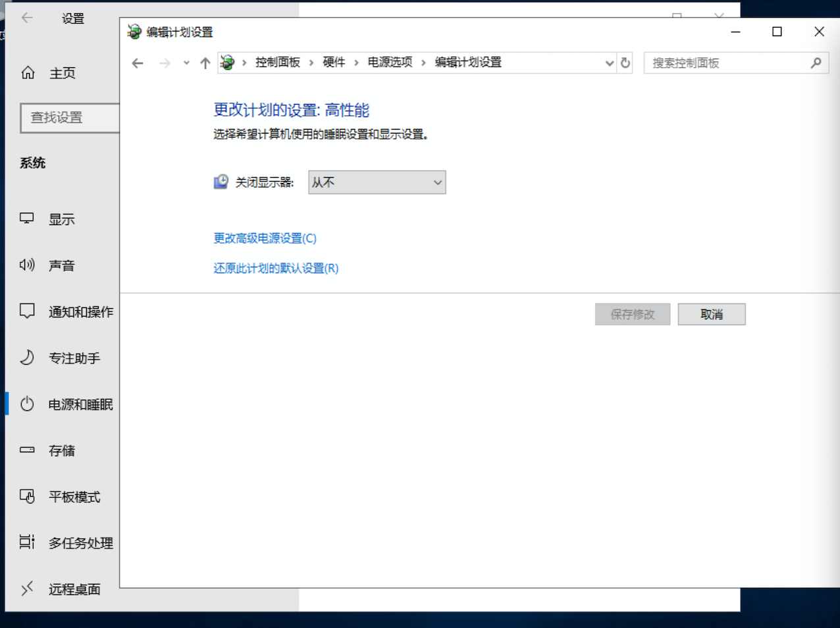The image size is (840, 628).
Task: Expand the chevron after 控制面板
Action: point(311,63)
